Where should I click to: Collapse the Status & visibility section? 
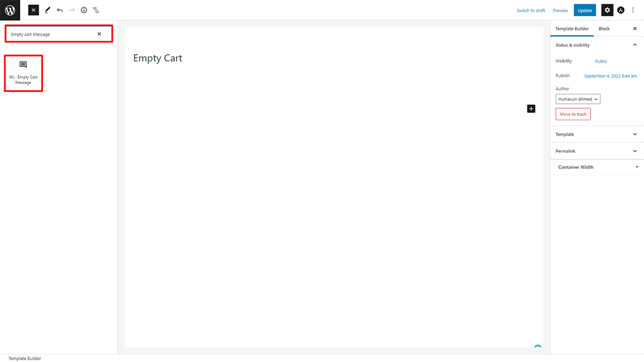[x=635, y=45]
